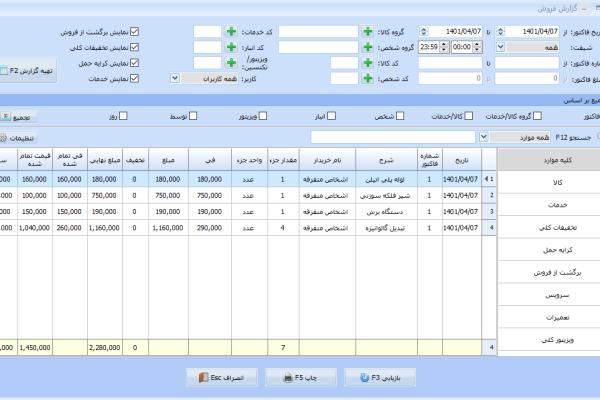Click the green plus beside کد خدمات

pos(231,31)
